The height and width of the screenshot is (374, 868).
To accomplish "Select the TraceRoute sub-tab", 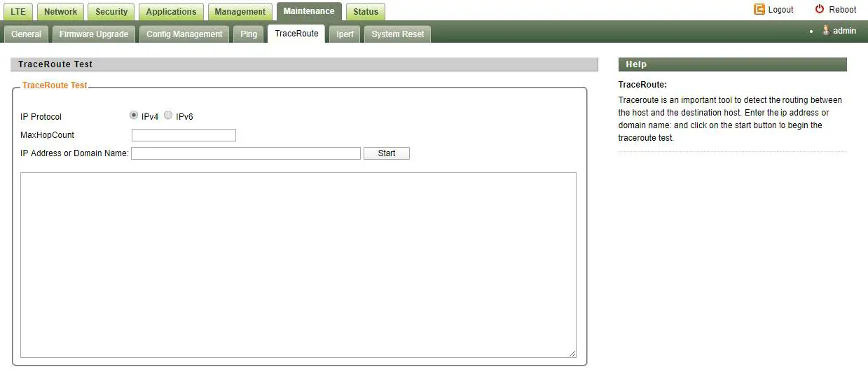I will [296, 34].
